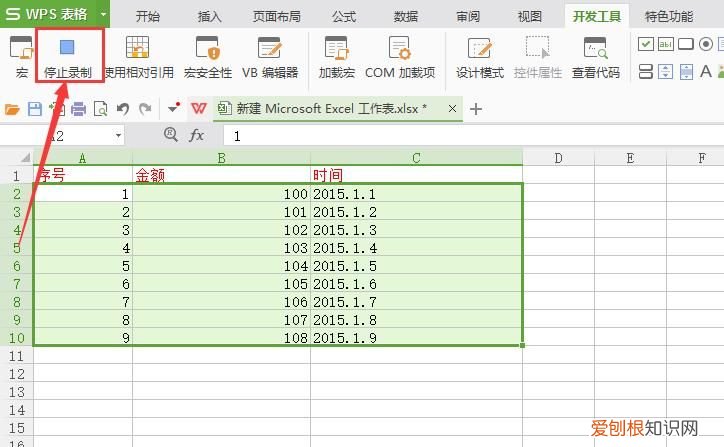Insert text box (abl) control

click(x=665, y=44)
